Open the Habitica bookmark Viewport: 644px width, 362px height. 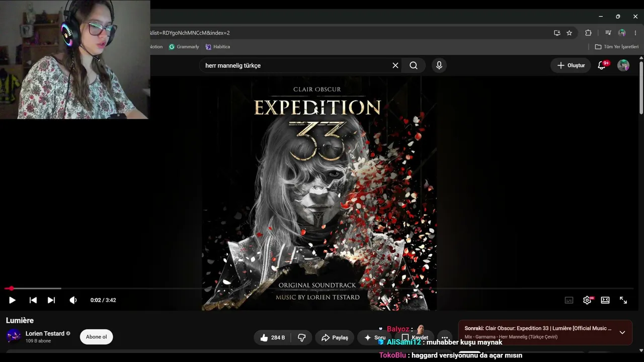click(x=218, y=47)
